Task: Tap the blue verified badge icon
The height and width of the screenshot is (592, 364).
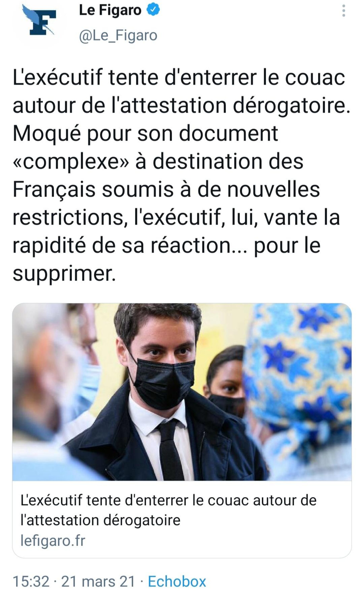Action: [153, 10]
